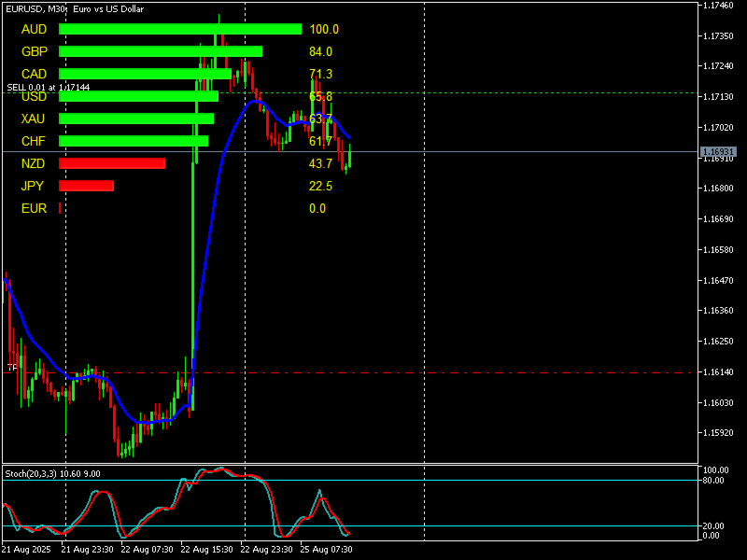This screenshot has width=747, height=560.
Task: Click the AUD strength value 100.0
Action: [x=324, y=30]
